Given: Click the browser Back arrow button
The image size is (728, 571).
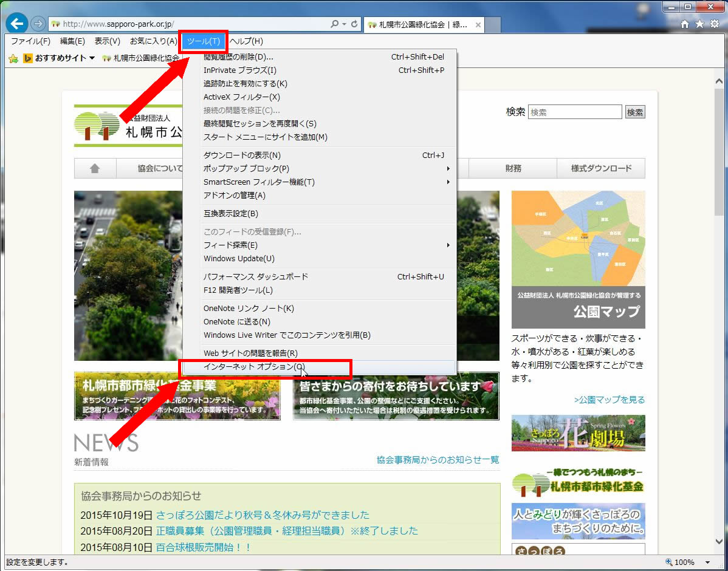Looking at the screenshot, I should click(18, 24).
